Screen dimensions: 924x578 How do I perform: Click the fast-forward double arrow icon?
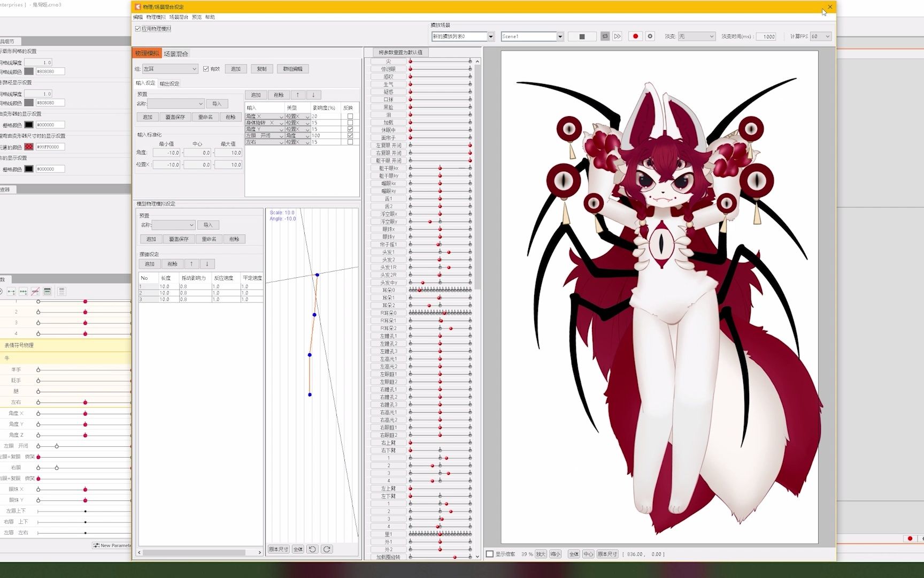pos(618,36)
